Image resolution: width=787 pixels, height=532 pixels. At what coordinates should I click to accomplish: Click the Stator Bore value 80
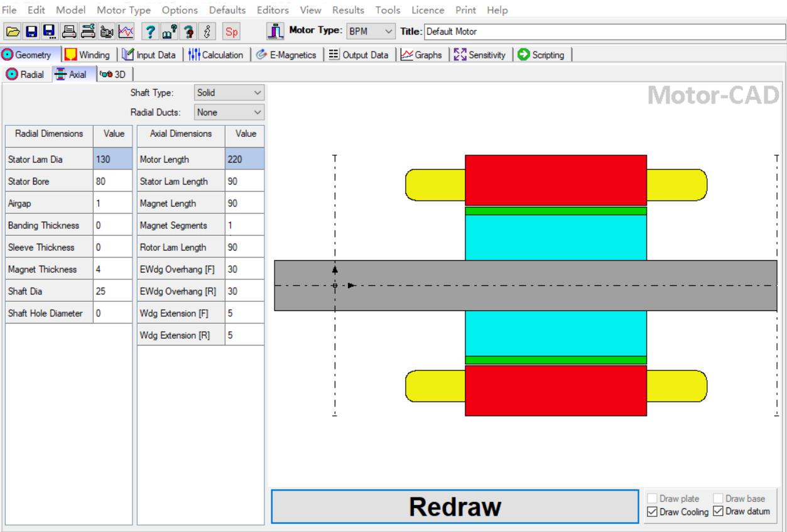pos(113,182)
